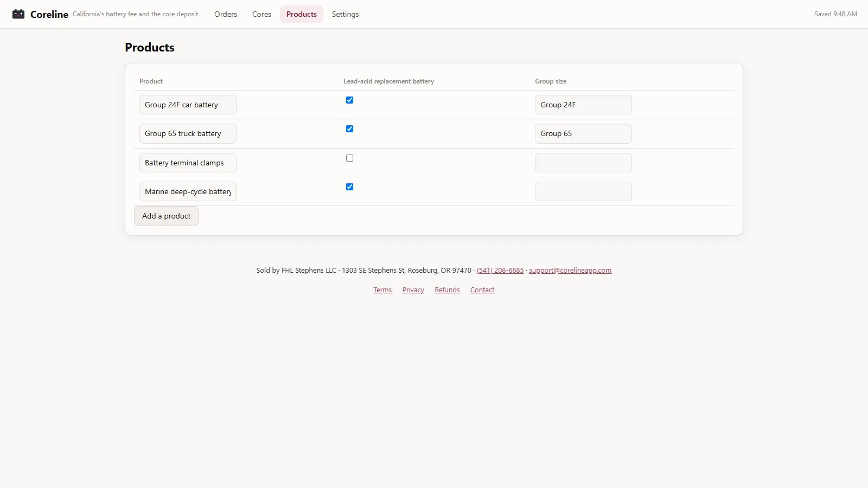
Task: Click the Product column header
Action: coord(151,81)
